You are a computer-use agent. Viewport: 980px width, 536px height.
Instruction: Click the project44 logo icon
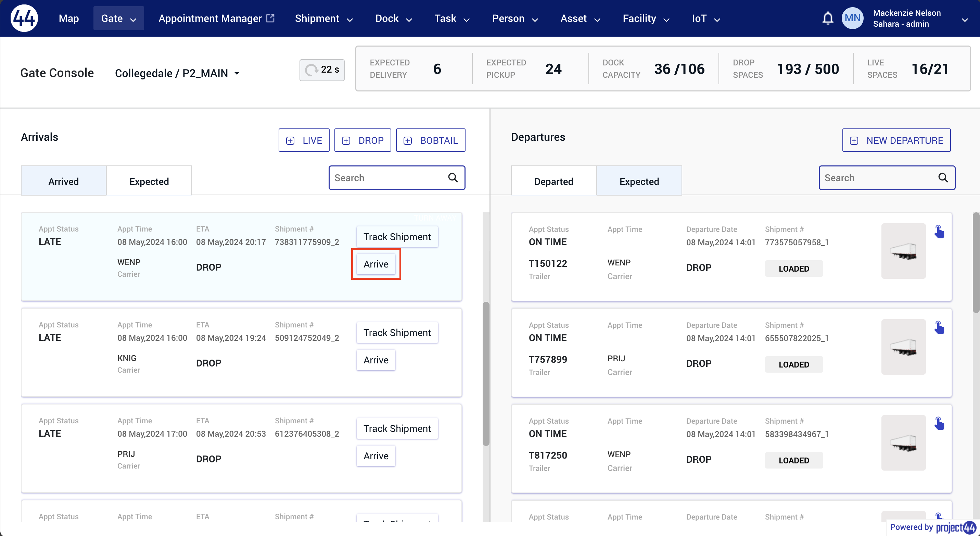24,18
